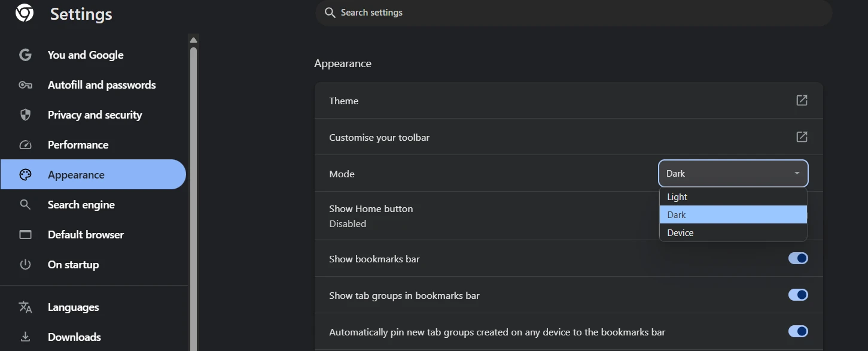Select the Autofill key icon

click(25, 85)
